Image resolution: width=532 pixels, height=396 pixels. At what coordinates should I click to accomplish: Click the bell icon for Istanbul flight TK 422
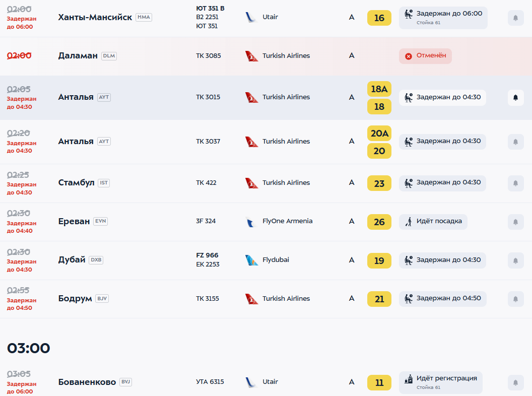coord(516,183)
